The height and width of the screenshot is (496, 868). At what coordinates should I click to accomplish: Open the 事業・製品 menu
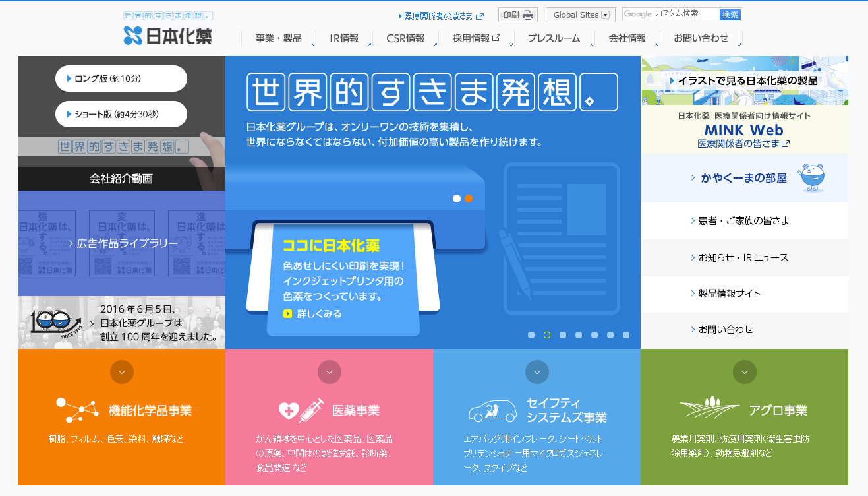pos(279,38)
